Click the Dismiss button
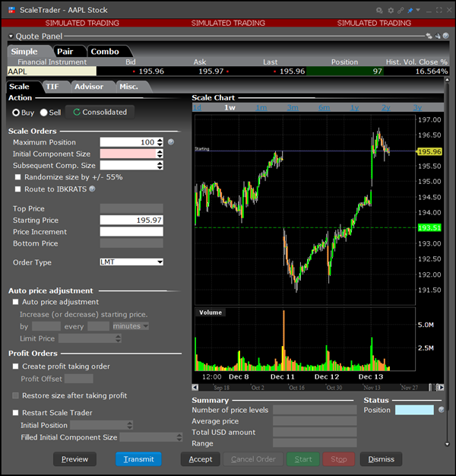The image size is (456, 476). tap(381, 459)
